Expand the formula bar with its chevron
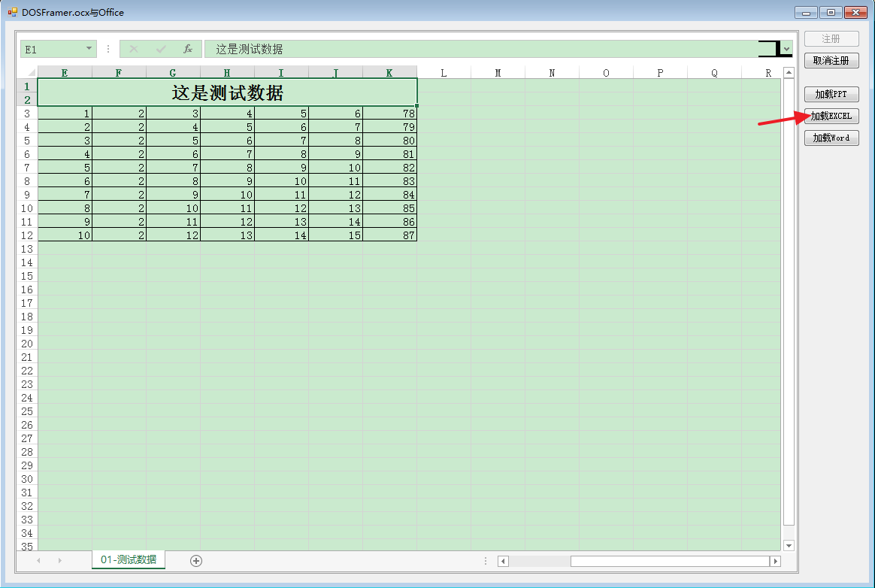Viewport: 875px width, 588px height. click(x=785, y=50)
